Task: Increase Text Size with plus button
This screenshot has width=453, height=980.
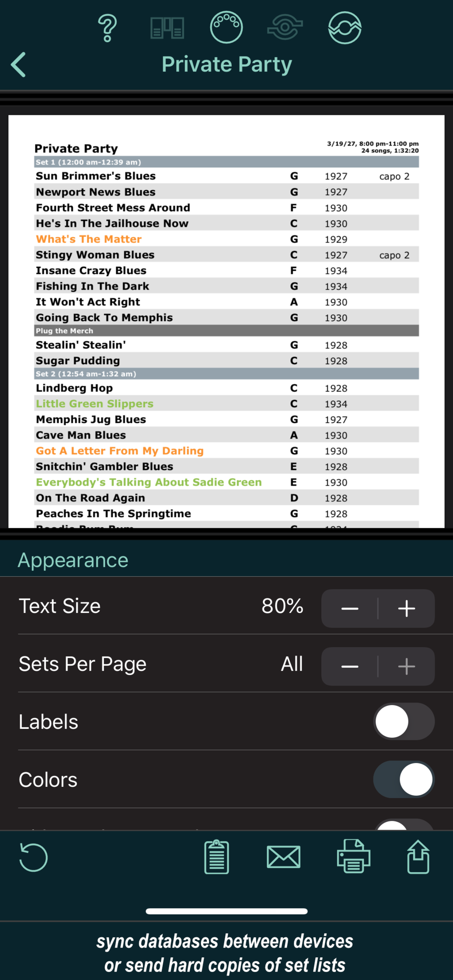Action: pos(406,608)
